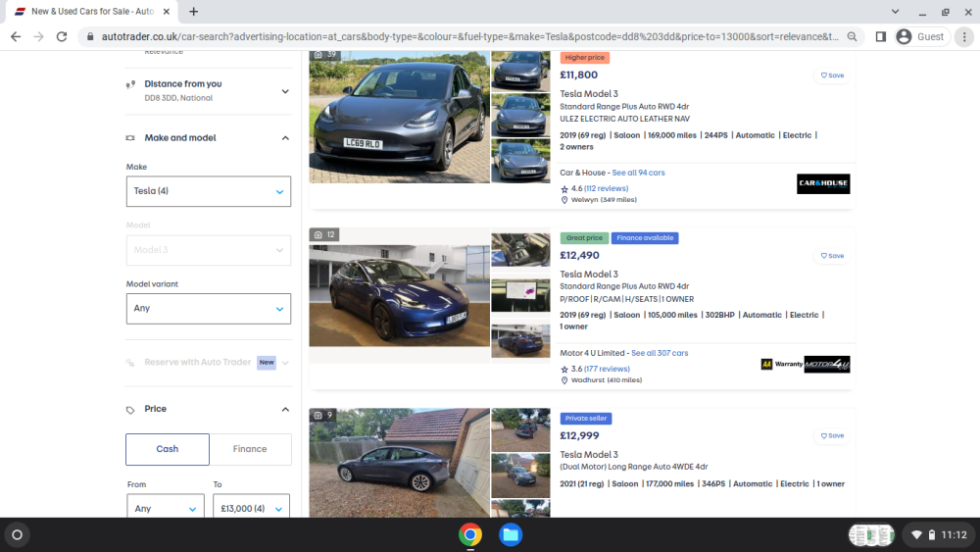Click Welwyn location pin icon

point(564,200)
